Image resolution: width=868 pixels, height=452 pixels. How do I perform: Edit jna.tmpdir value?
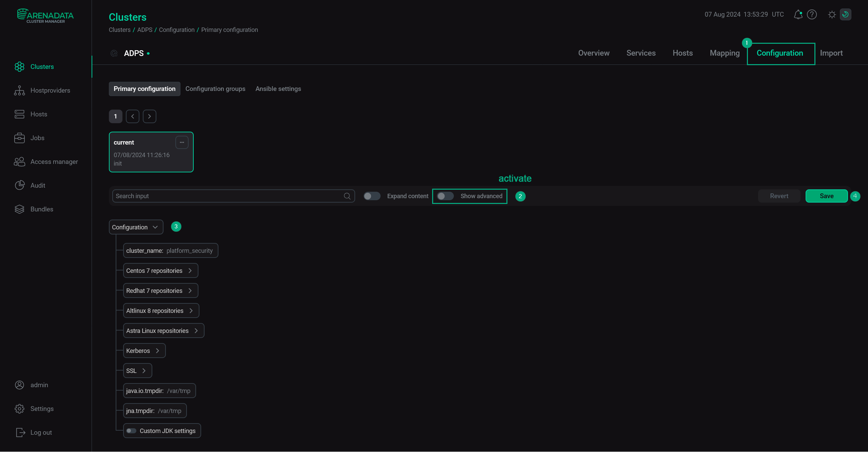[x=155, y=411]
